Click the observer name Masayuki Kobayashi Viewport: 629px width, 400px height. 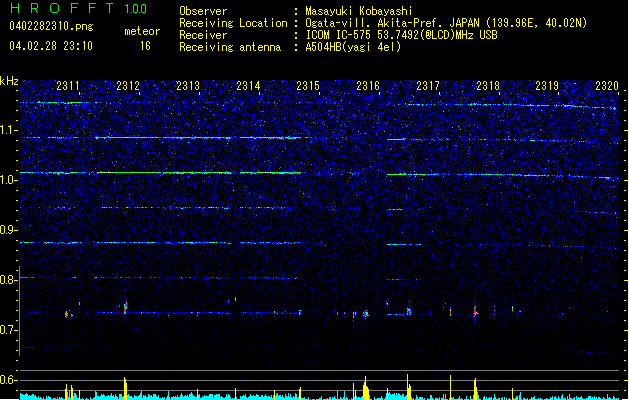pyautogui.click(x=358, y=11)
